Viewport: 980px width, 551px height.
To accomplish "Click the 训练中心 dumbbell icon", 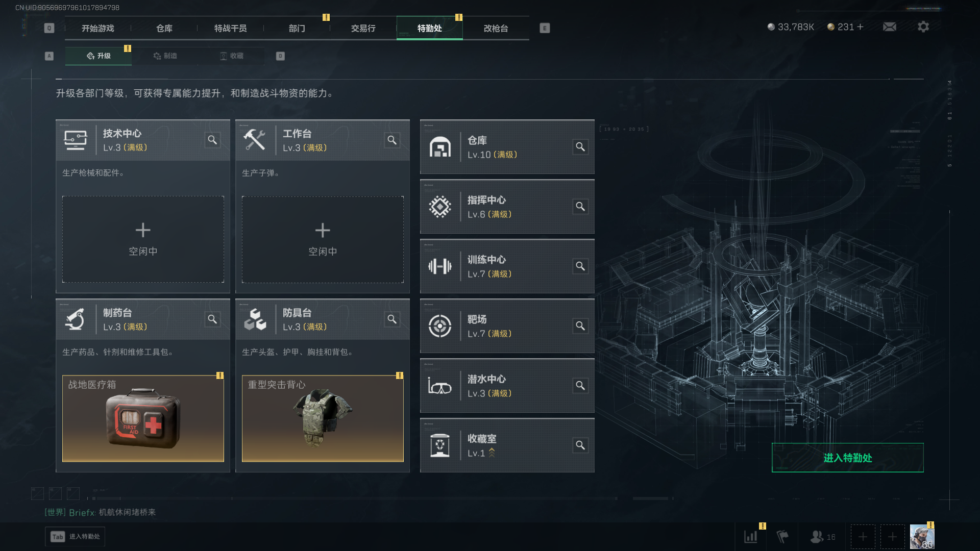I will (x=439, y=266).
